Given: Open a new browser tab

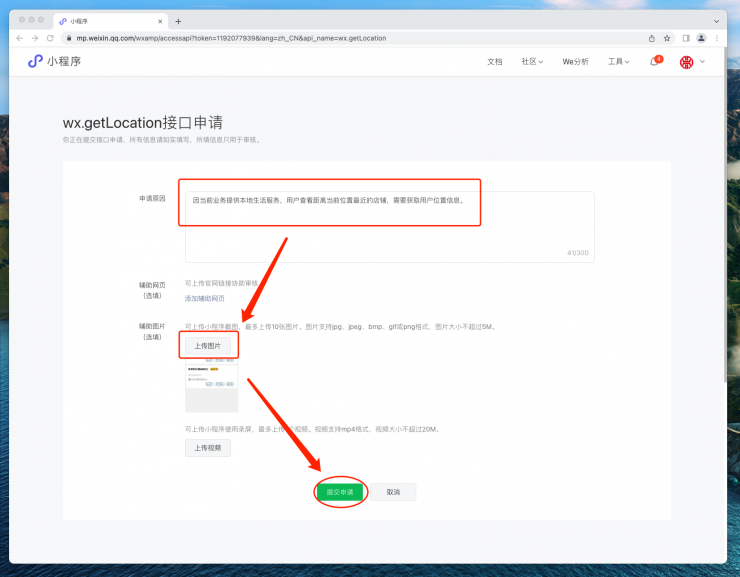Looking at the screenshot, I should [178, 21].
